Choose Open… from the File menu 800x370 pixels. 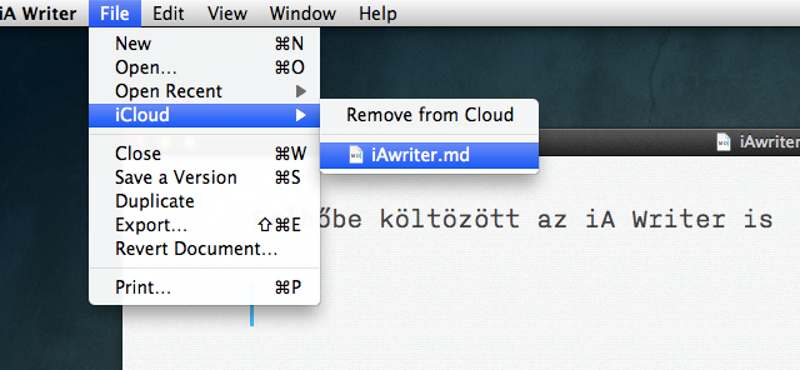point(205,67)
